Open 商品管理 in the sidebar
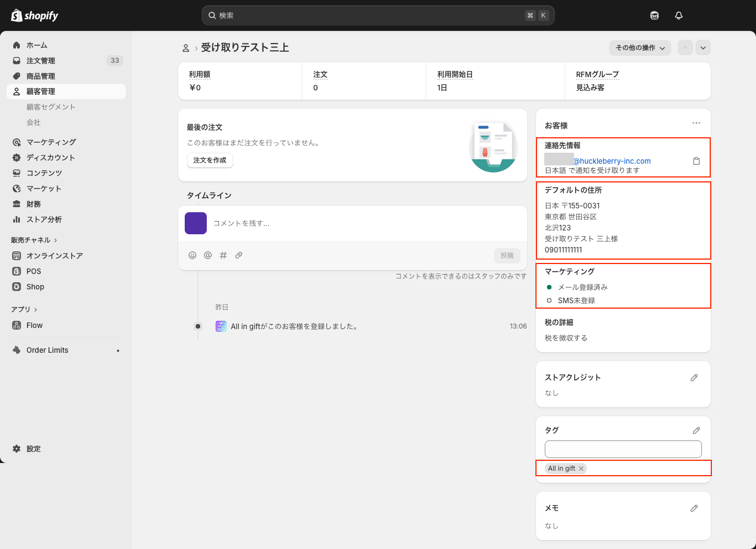 tap(66, 76)
